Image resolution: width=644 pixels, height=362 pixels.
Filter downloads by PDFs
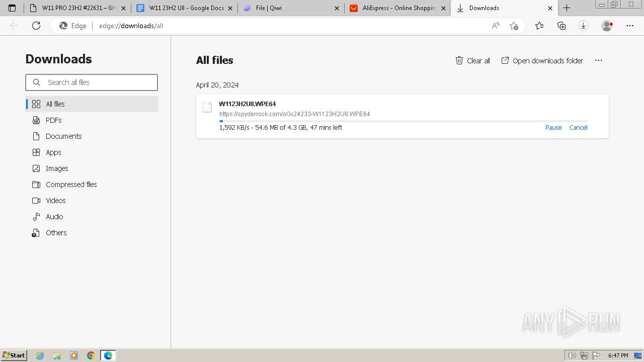(x=92, y=120)
